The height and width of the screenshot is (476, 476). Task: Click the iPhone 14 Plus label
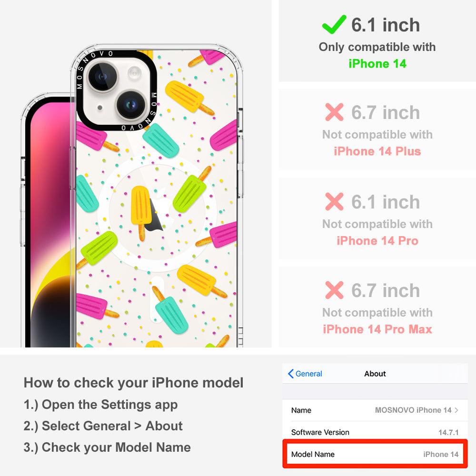coord(377,151)
